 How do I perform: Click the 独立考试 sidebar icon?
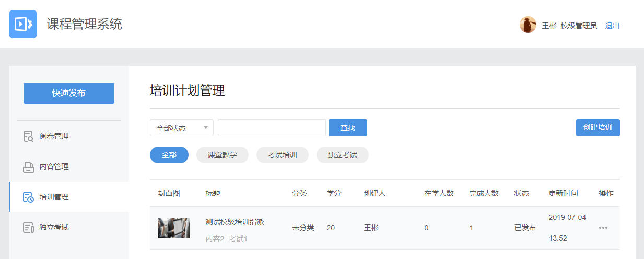pos(28,228)
